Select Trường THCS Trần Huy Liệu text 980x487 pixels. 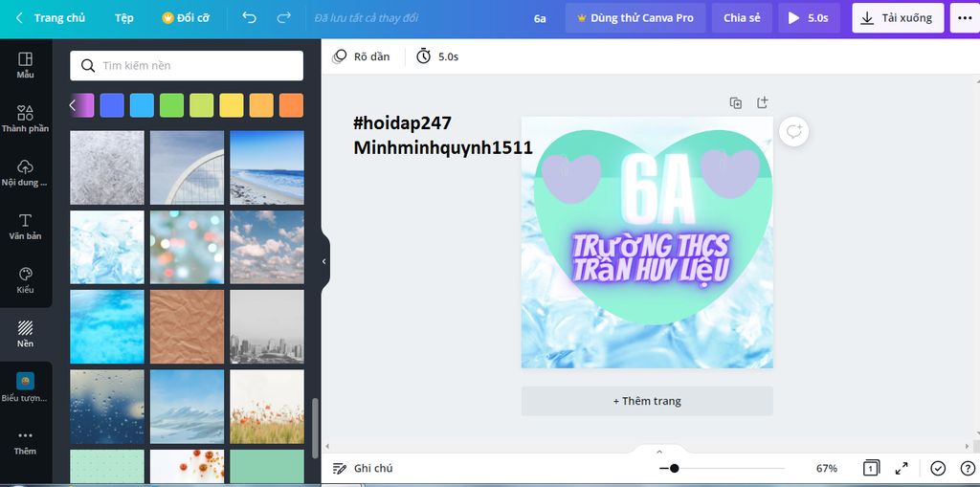click(651, 259)
